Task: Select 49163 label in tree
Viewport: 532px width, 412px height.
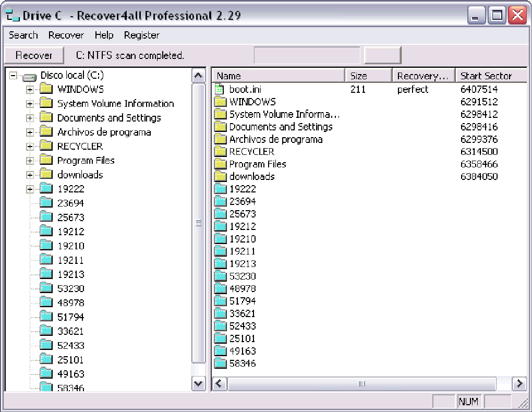Action: pyautogui.click(x=70, y=374)
